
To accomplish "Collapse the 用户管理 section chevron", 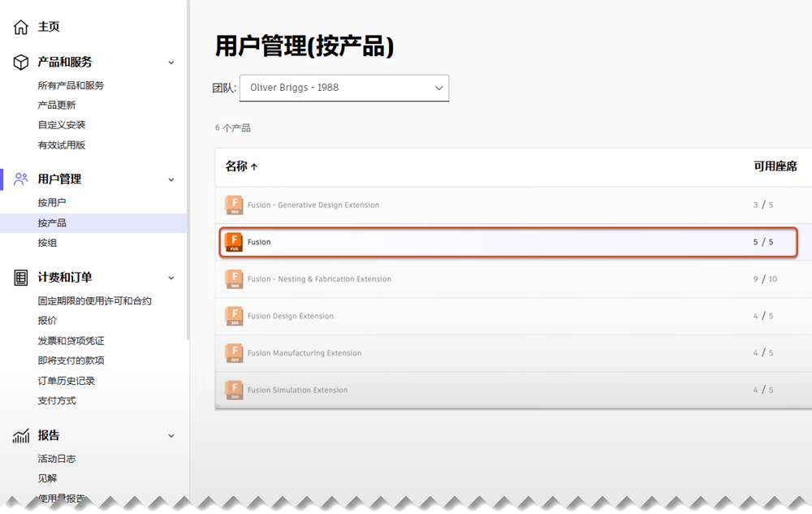I will pos(171,179).
